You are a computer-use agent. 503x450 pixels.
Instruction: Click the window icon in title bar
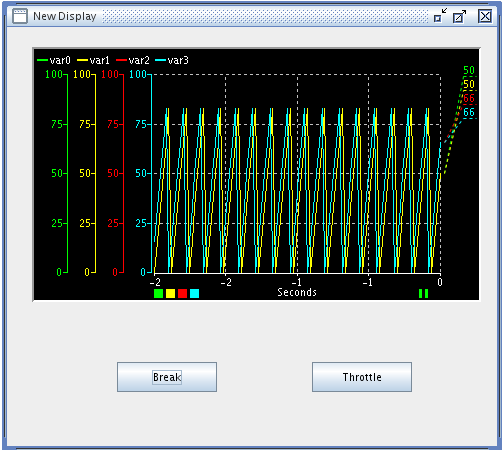click(20, 16)
